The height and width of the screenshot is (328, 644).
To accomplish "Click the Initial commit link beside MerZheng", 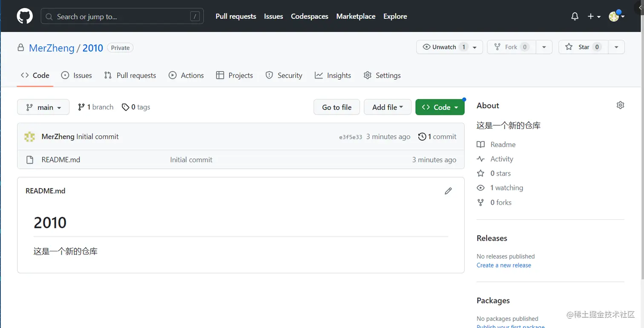I will tap(98, 137).
